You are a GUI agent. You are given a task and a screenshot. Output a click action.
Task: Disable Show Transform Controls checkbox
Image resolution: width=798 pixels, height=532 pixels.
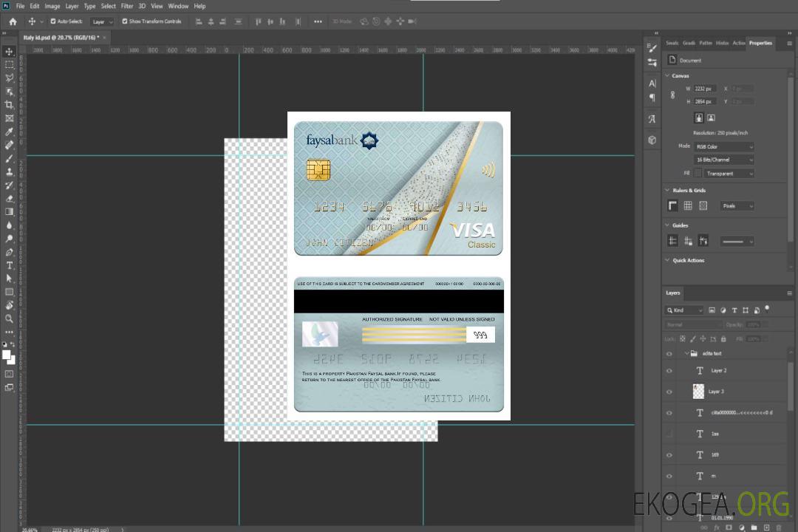tap(125, 21)
